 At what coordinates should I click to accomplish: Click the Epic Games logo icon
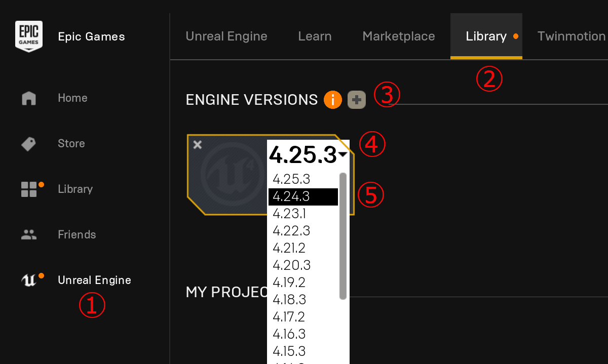pyautogui.click(x=28, y=36)
